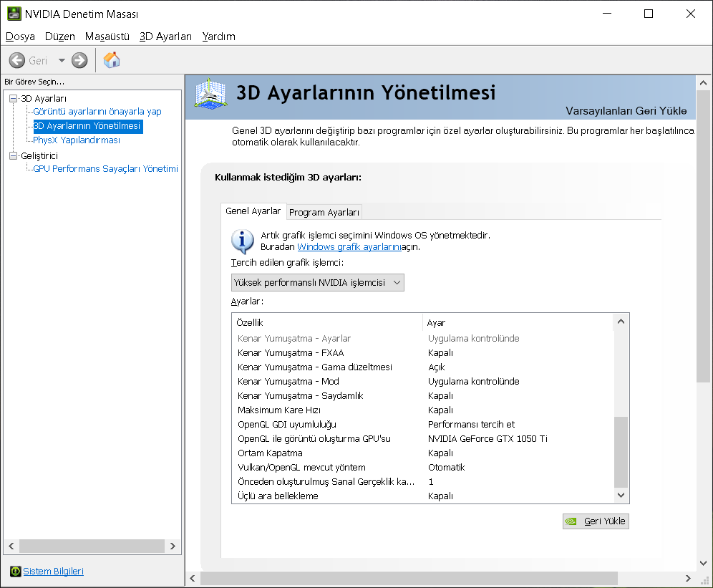713x588 pixels.
Task: Click the task tree scroll left arrow
Action: 11,546
